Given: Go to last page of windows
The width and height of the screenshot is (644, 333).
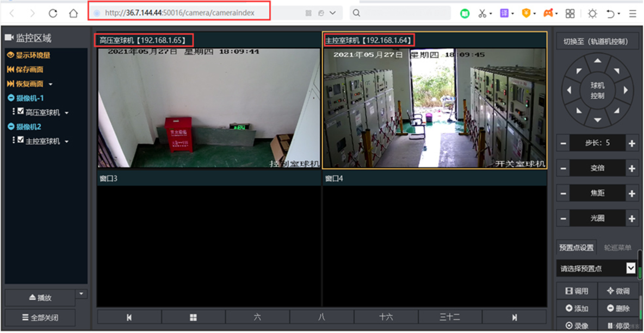Looking at the screenshot, I should (x=515, y=317).
